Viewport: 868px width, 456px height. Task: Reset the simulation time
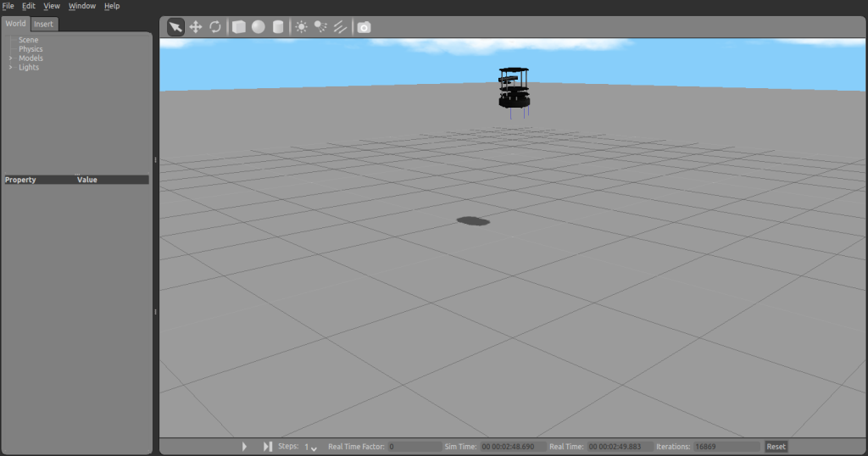click(776, 447)
